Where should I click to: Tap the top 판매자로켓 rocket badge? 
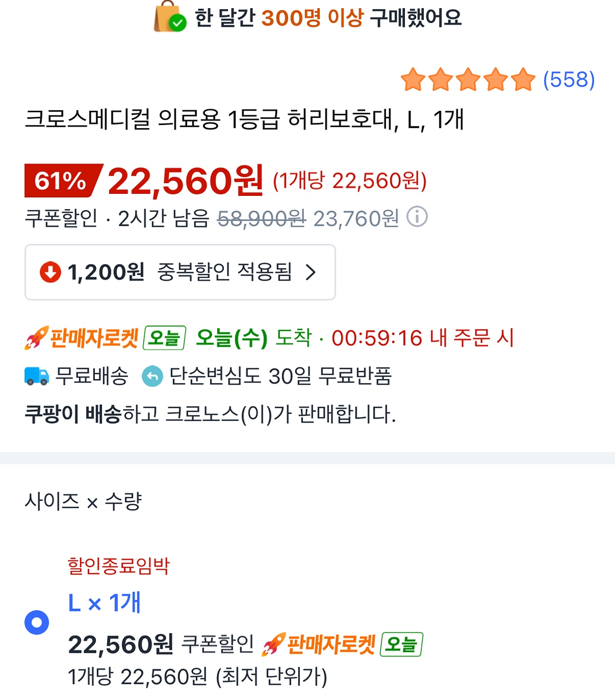(82, 338)
